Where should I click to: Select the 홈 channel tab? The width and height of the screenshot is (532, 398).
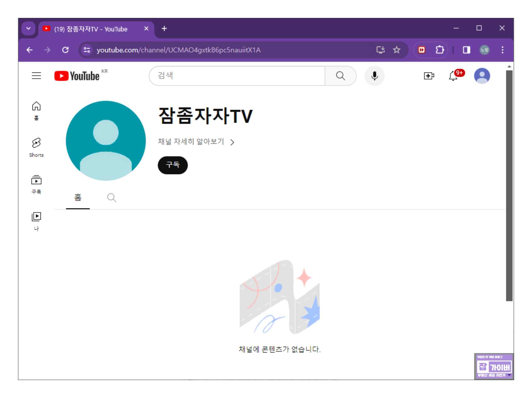pos(78,198)
